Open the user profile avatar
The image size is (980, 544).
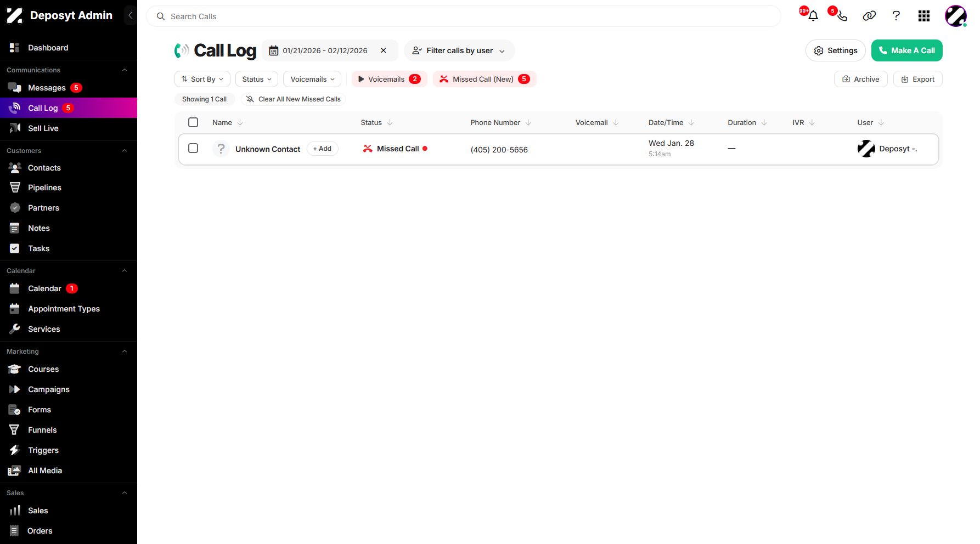point(955,16)
